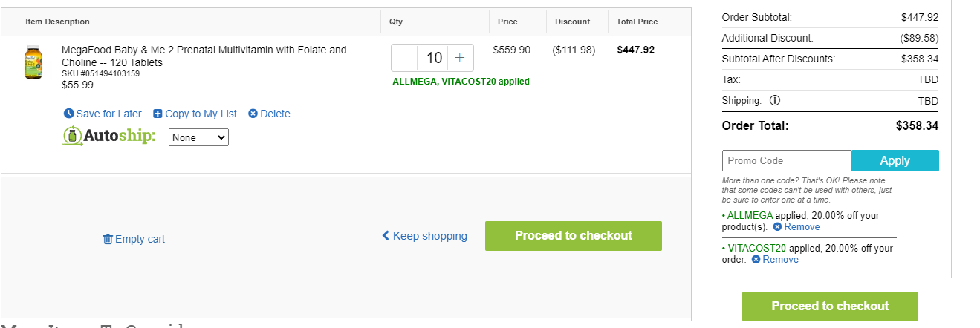Decrease quantity with the minus button
This screenshot has width=980, height=328.
405,58
